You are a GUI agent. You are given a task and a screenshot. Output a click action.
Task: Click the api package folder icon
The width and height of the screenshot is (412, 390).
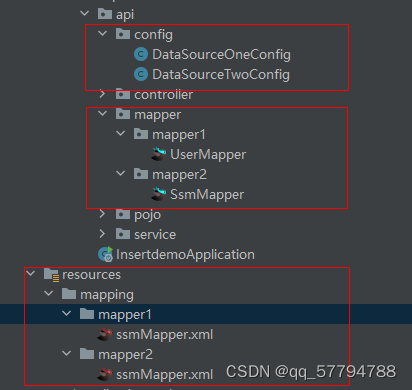105,14
